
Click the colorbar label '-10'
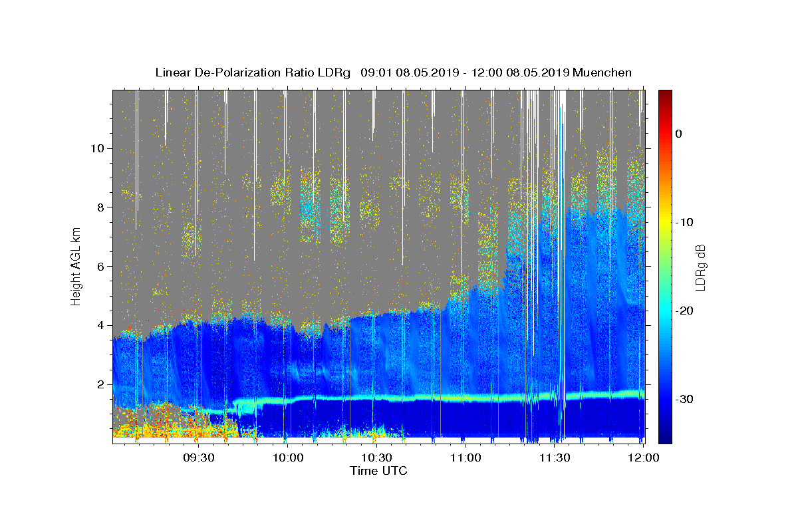tap(686, 222)
